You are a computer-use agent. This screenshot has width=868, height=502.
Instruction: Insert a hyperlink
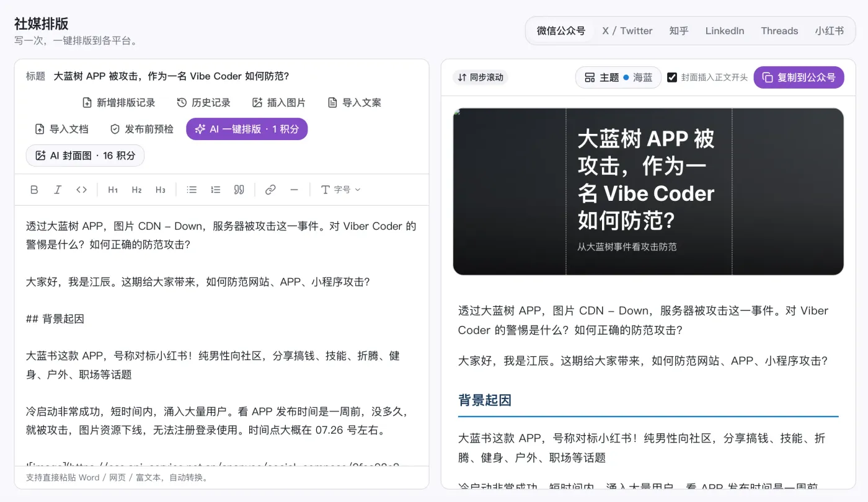[x=270, y=190]
